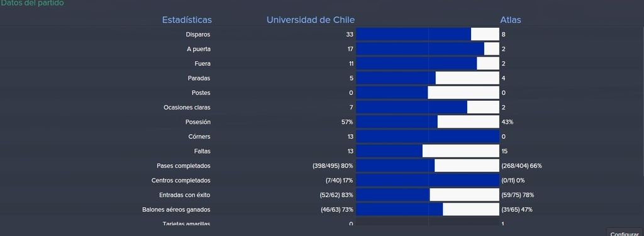
Task: Open the Universidad de Chile team link
Action: pyautogui.click(x=311, y=20)
